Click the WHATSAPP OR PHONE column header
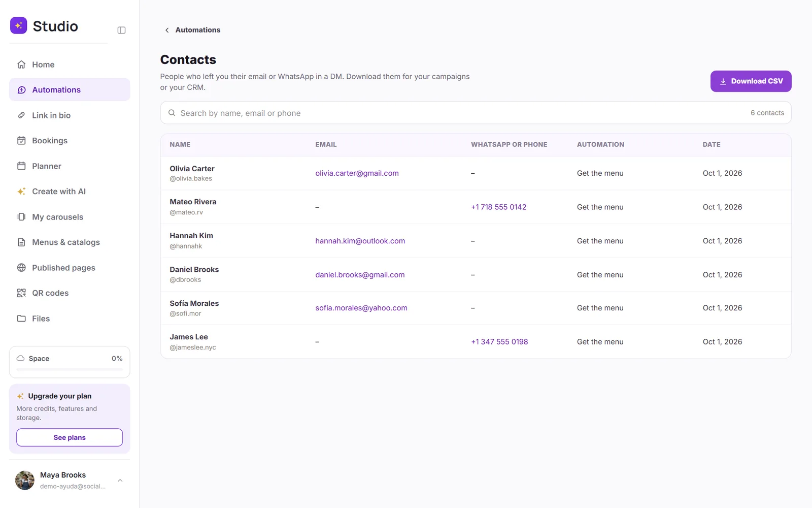Viewport: 812px width, 508px height. click(x=509, y=144)
